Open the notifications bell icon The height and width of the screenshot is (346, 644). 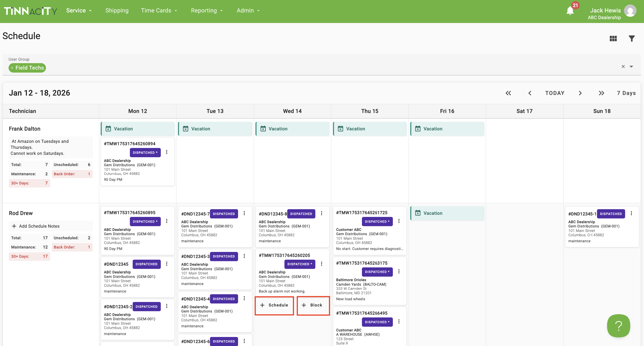(x=570, y=11)
